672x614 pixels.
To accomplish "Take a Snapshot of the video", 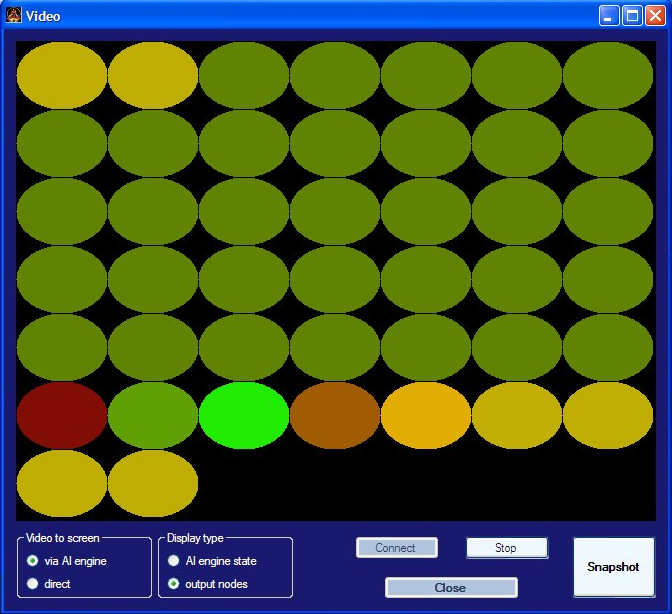I will 614,566.
